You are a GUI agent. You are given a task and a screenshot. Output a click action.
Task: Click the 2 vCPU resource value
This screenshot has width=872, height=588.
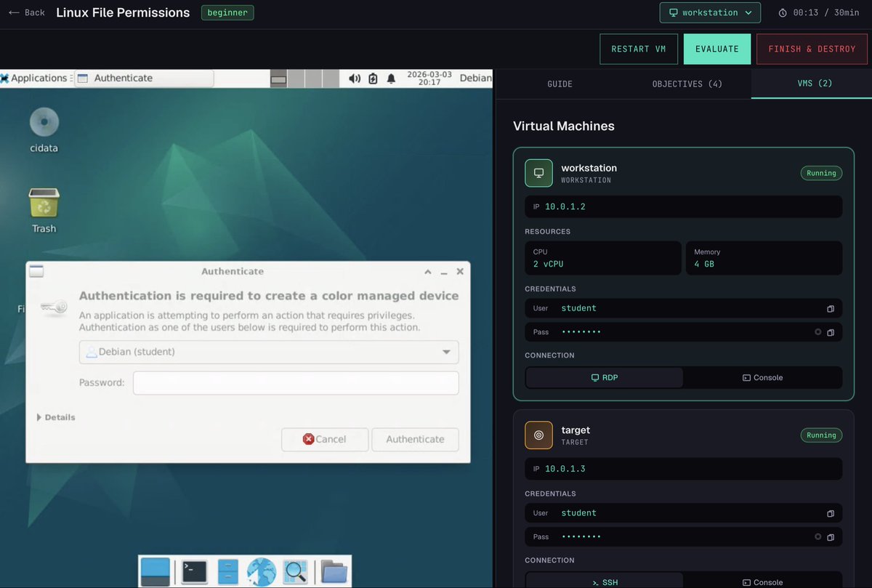pos(549,264)
